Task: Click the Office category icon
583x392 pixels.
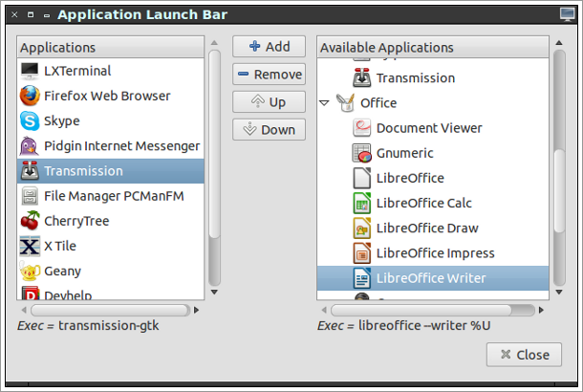Action: [x=345, y=102]
